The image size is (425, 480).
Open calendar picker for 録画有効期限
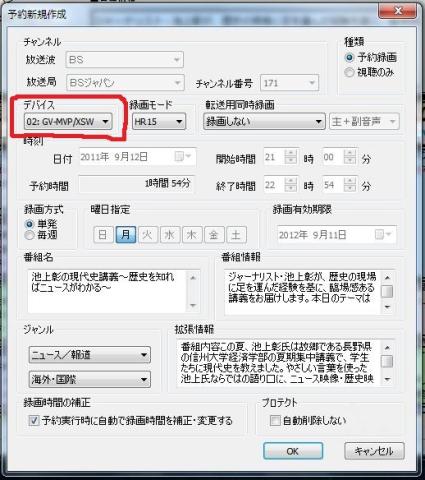coord(383,235)
